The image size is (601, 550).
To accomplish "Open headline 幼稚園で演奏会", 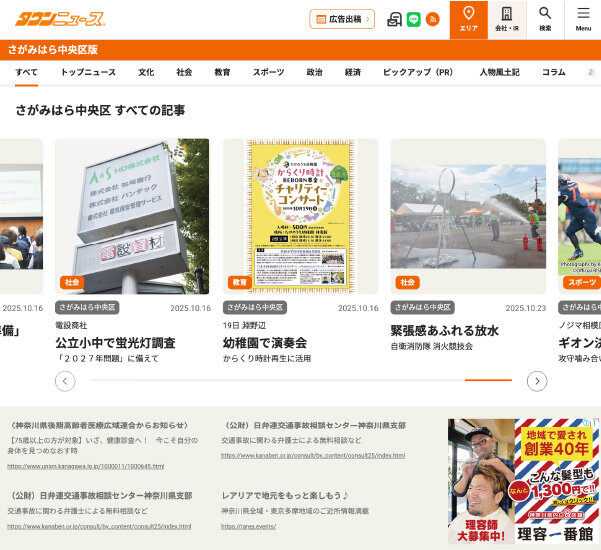I will [x=265, y=343].
